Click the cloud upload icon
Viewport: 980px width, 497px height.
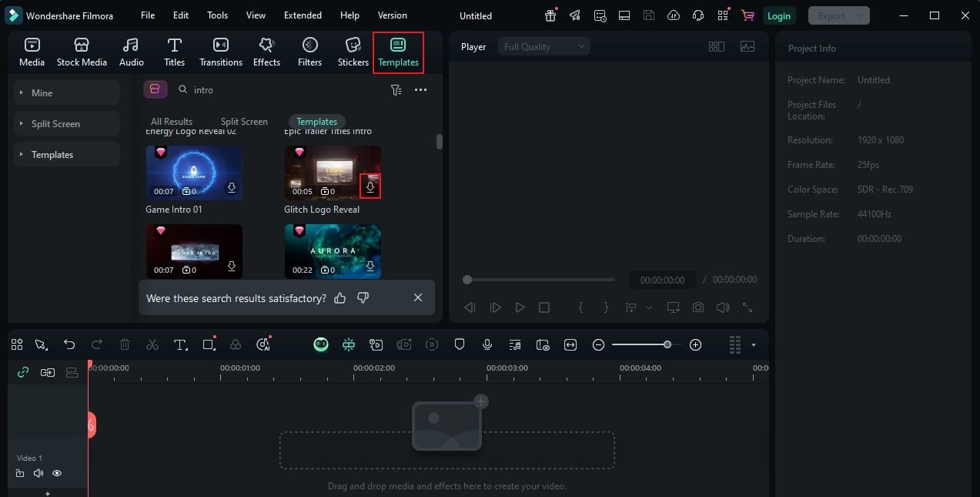pyautogui.click(x=674, y=15)
